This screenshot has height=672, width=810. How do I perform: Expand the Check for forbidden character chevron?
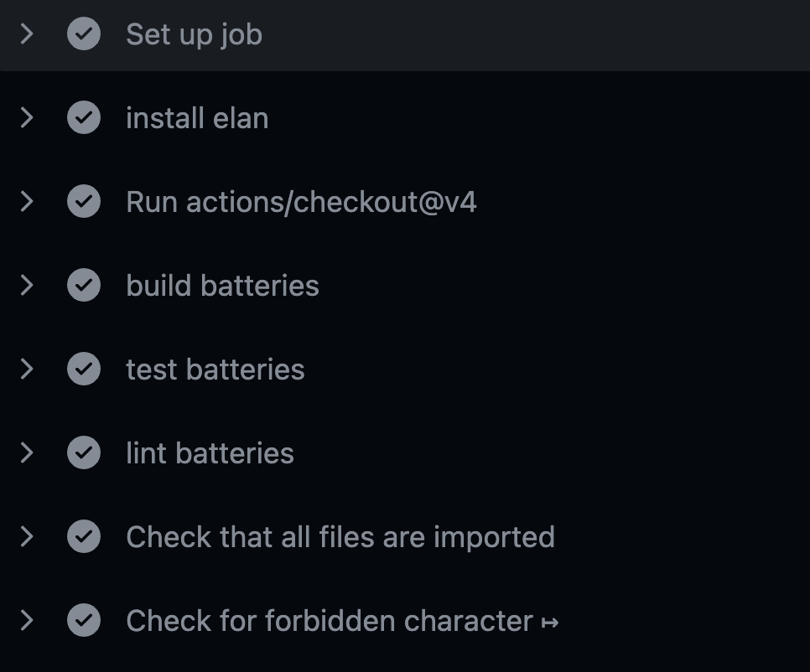pyautogui.click(x=27, y=620)
